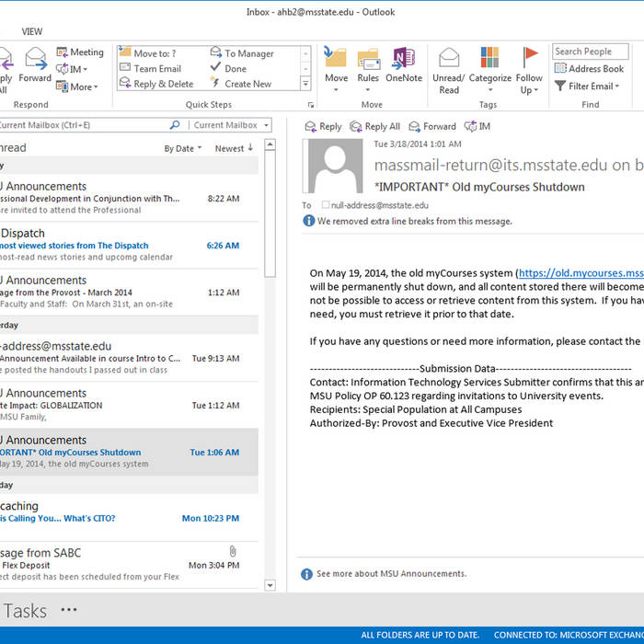Screen dimensions: 644x644
Task: Create a Meeting reply from ribbon
Action: coord(80,52)
